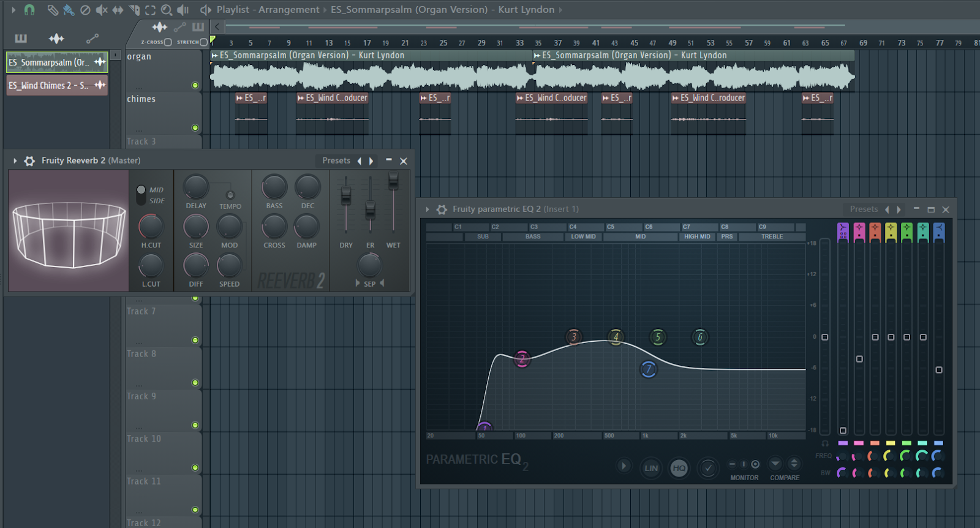Mute the organ track
The height and width of the screenshot is (528, 980).
[195, 85]
